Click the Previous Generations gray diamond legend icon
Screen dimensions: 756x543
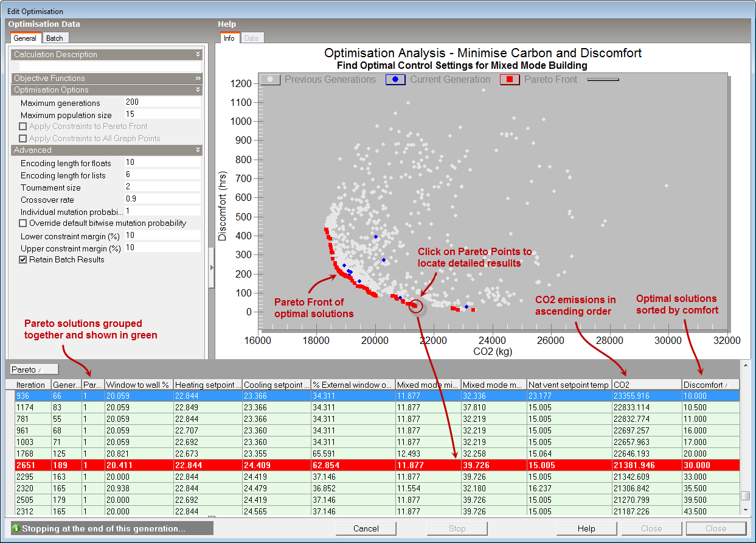[x=269, y=80]
